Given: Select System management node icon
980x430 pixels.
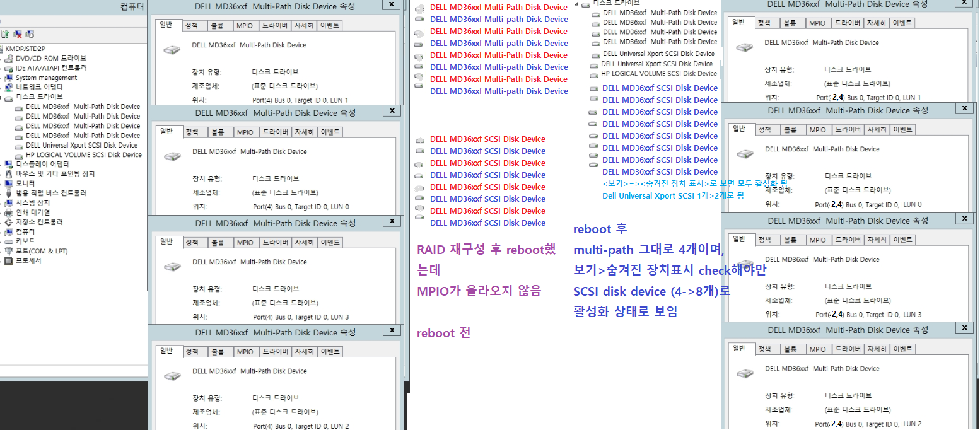Looking at the screenshot, I should point(9,78).
